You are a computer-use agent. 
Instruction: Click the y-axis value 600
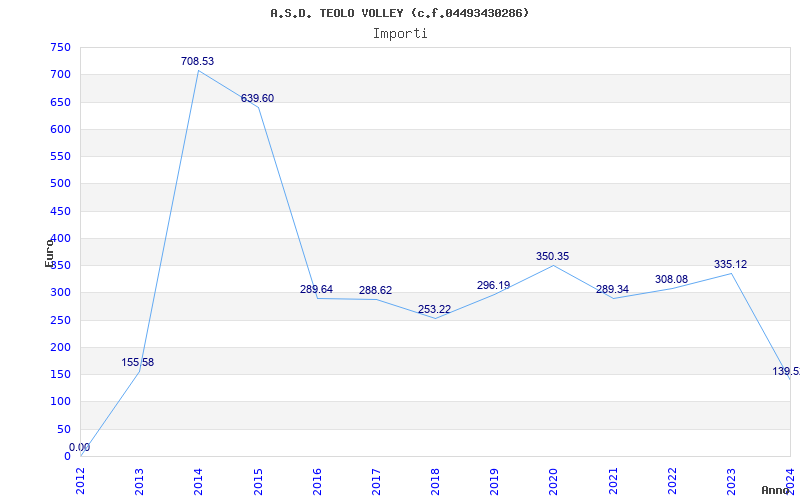pyautogui.click(x=60, y=129)
